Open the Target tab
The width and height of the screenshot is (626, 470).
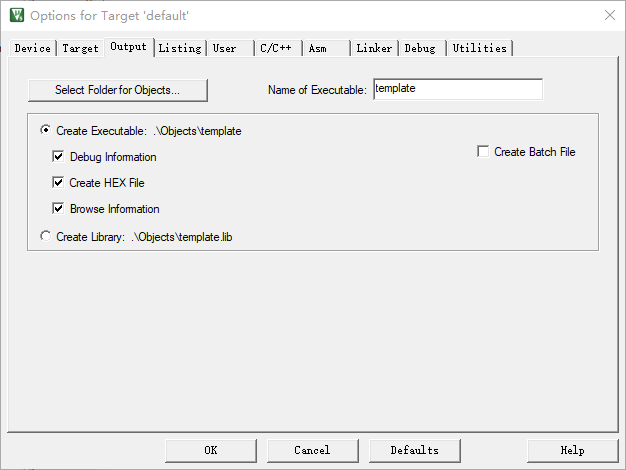(x=80, y=48)
